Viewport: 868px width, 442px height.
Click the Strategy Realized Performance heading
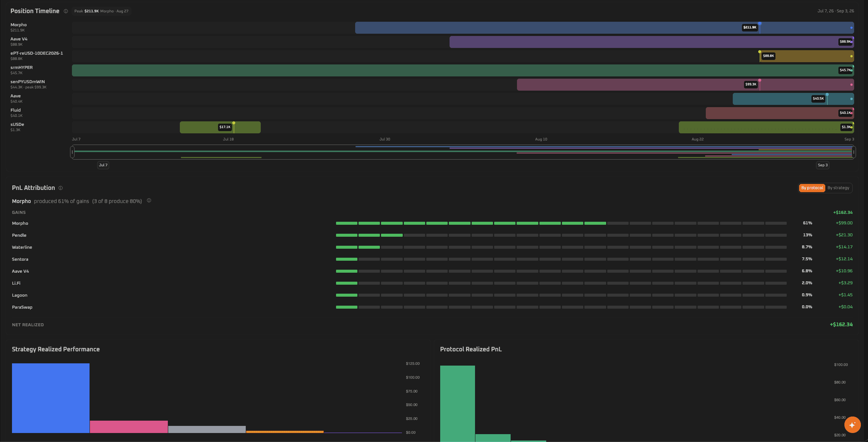tap(56, 349)
